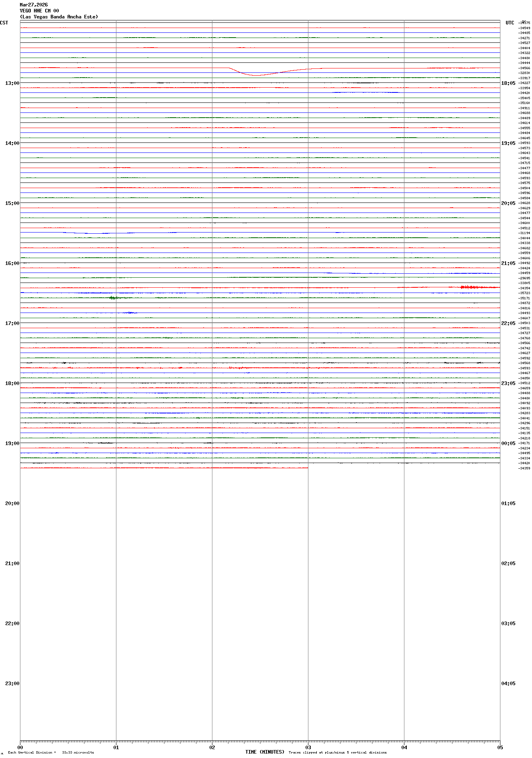Pick the 23:00 CST time marker
This screenshot has width=532, height=758.
tap(12, 684)
